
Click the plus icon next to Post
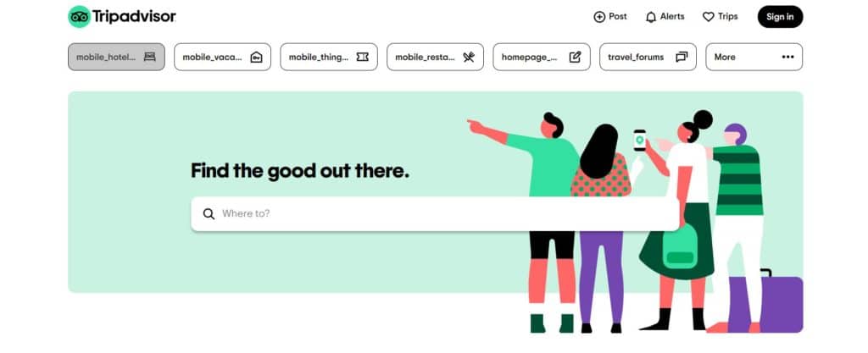click(x=599, y=17)
